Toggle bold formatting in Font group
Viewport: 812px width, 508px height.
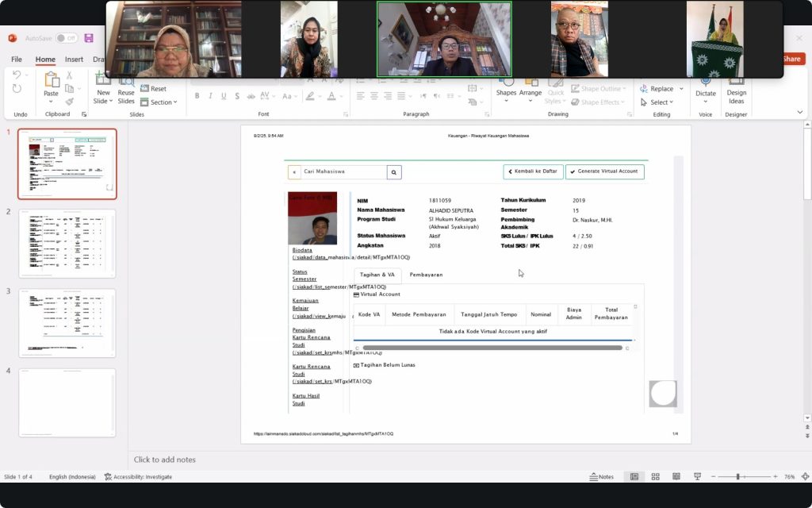click(x=197, y=96)
